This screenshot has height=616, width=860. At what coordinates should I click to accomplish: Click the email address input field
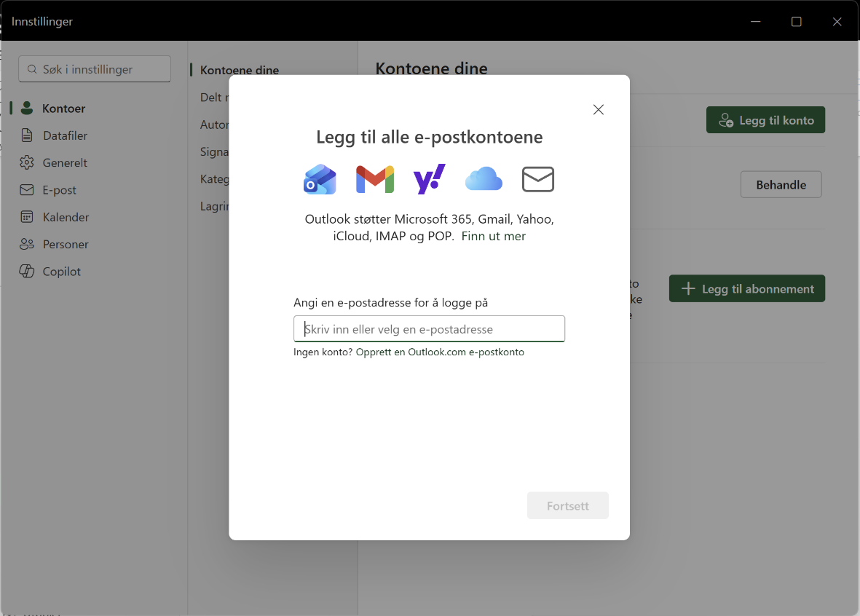click(429, 328)
